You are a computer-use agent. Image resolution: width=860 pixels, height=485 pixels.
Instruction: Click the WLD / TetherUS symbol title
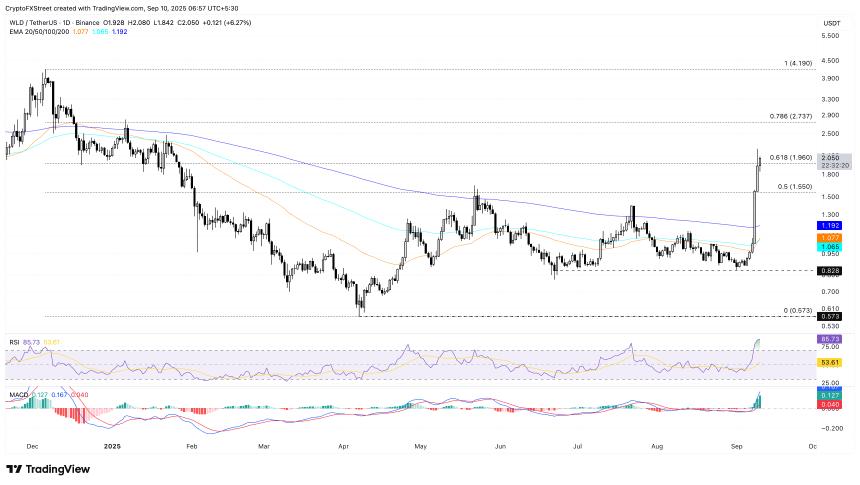click(55, 23)
